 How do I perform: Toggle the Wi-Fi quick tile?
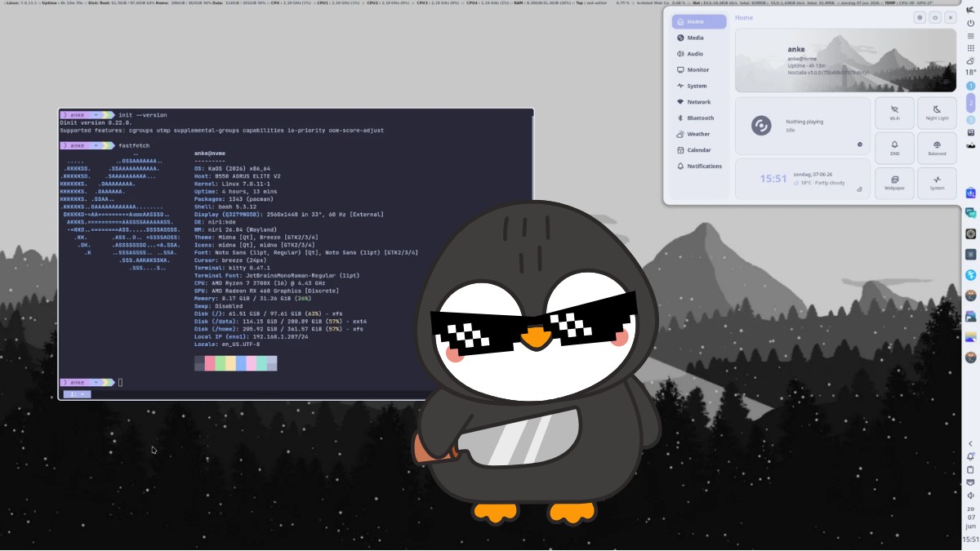[894, 113]
